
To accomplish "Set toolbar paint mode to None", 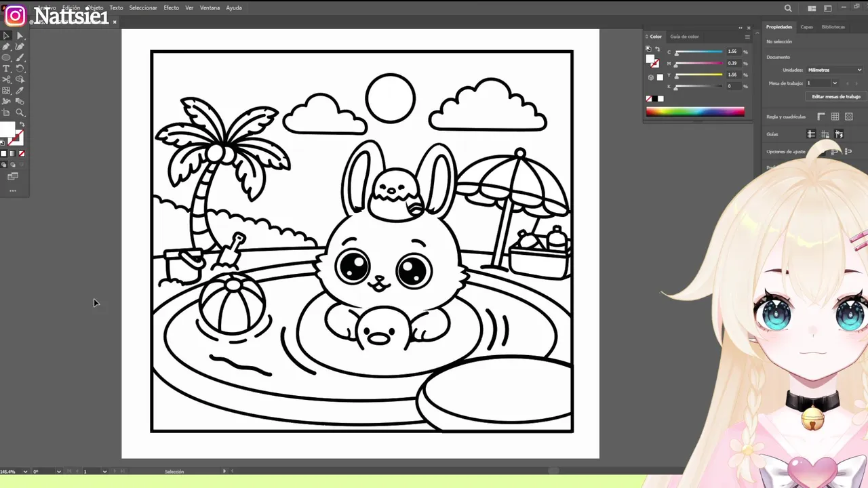I will coord(21,154).
